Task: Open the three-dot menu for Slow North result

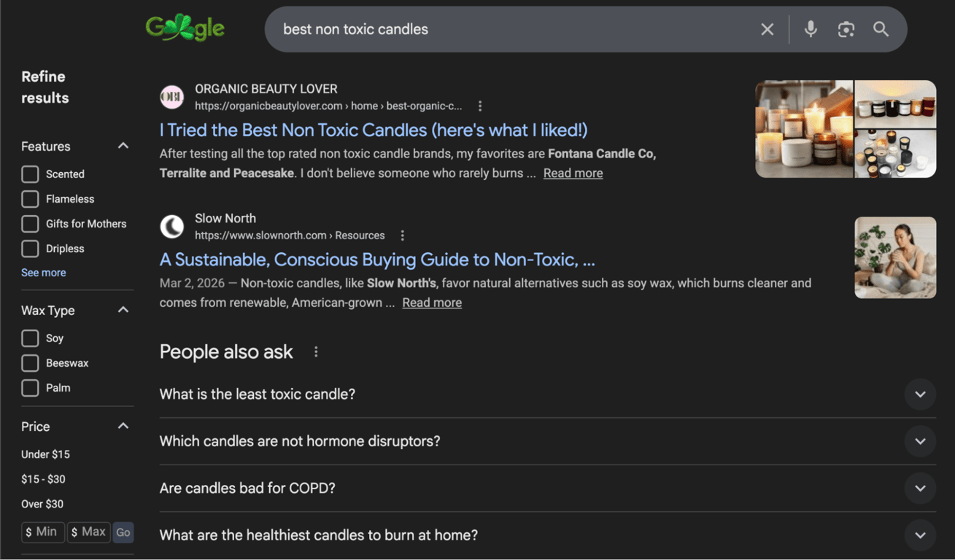Action: 402,235
